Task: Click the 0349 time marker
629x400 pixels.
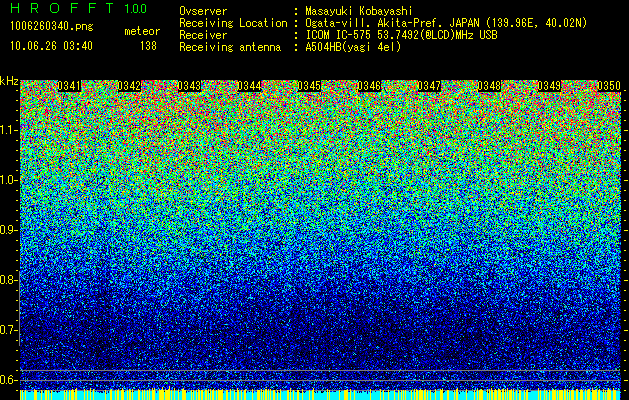Action: [549, 86]
